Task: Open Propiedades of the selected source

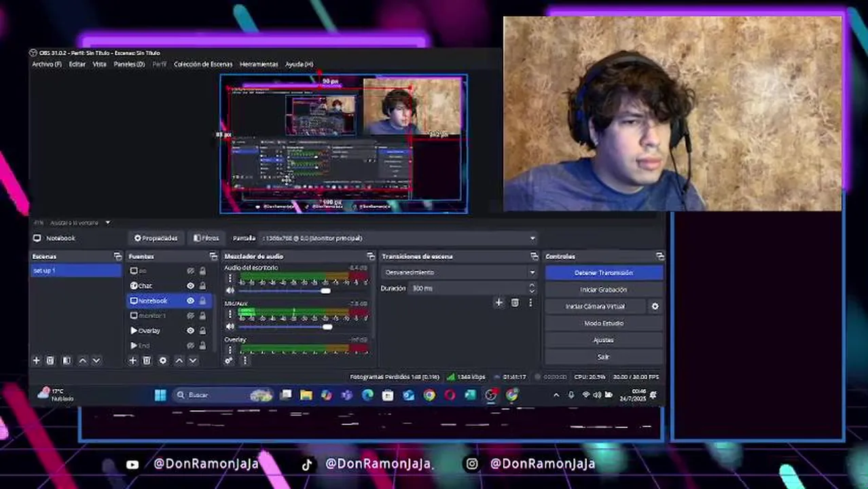Action: 156,238
